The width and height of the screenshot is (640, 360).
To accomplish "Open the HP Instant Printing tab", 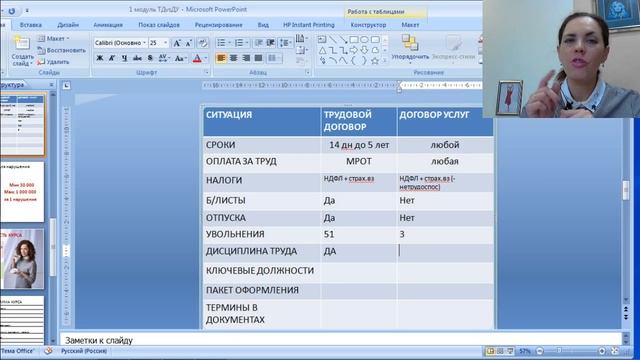I will pyautogui.click(x=309, y=25).
